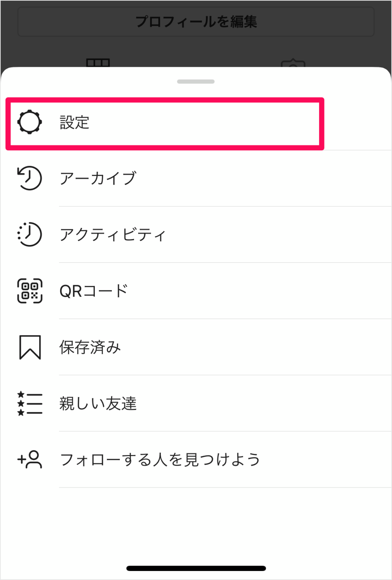Click the Saved bookmark icon

tap(30, 347)
